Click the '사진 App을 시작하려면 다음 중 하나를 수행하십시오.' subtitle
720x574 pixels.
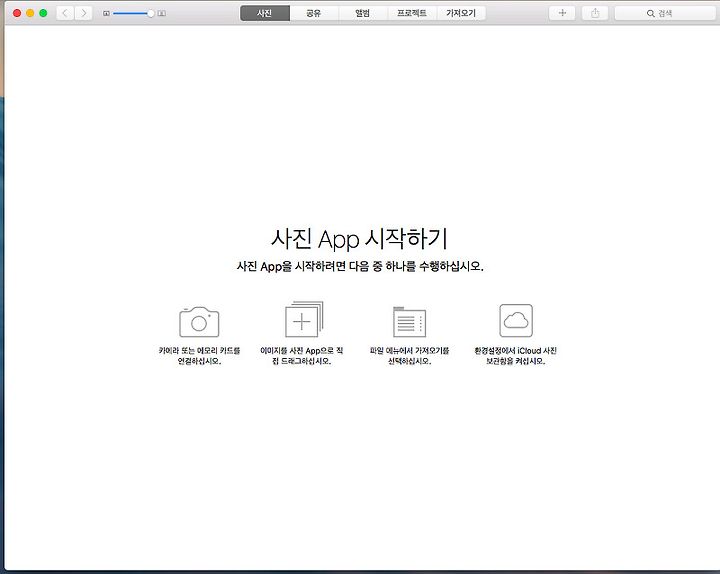click(360, 266)
